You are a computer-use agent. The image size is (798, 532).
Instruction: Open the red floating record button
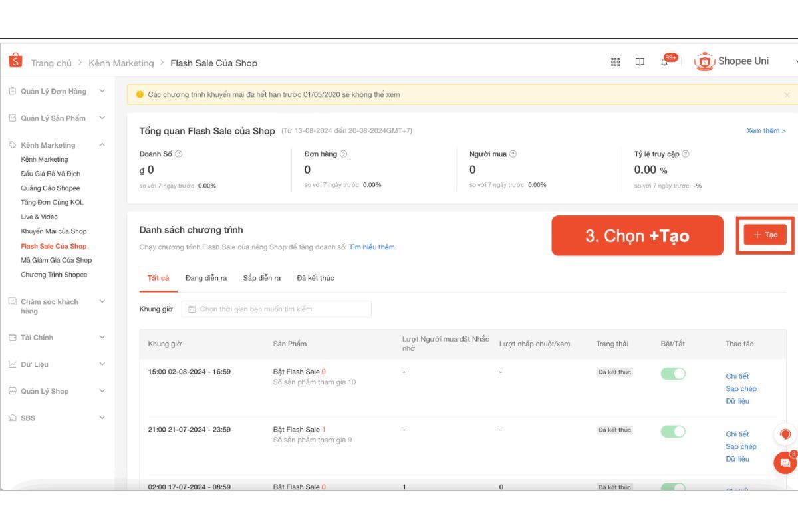click(x=785, y=434)
